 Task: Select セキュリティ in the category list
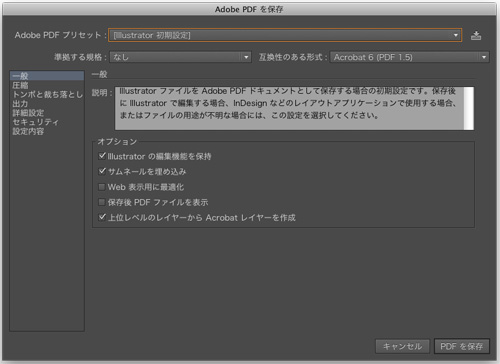click(47, 122)
